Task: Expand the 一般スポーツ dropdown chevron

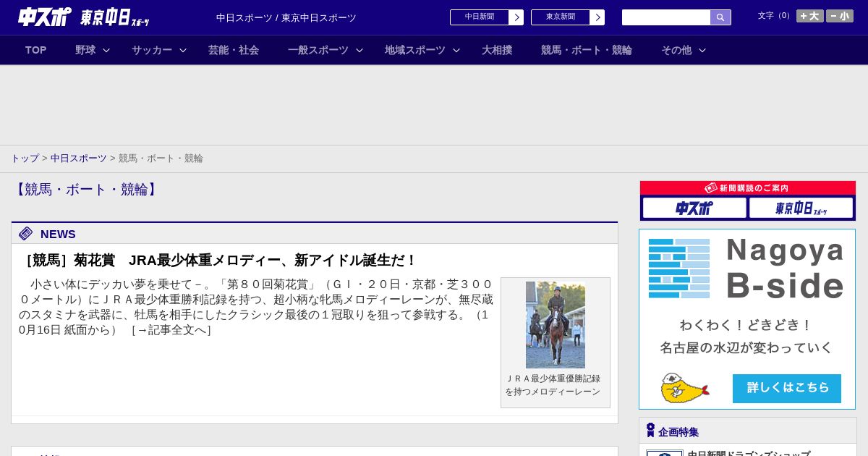Action: (359, 50)
